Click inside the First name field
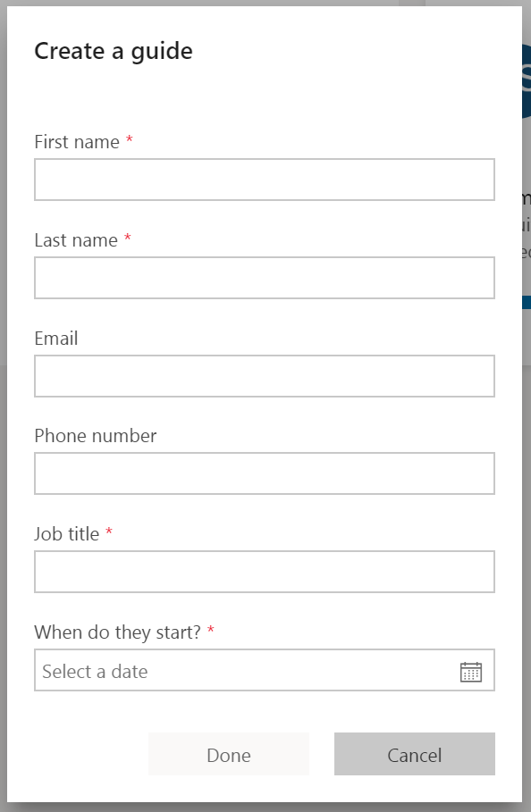Screen dimensions: 531x812 (264, 180)
